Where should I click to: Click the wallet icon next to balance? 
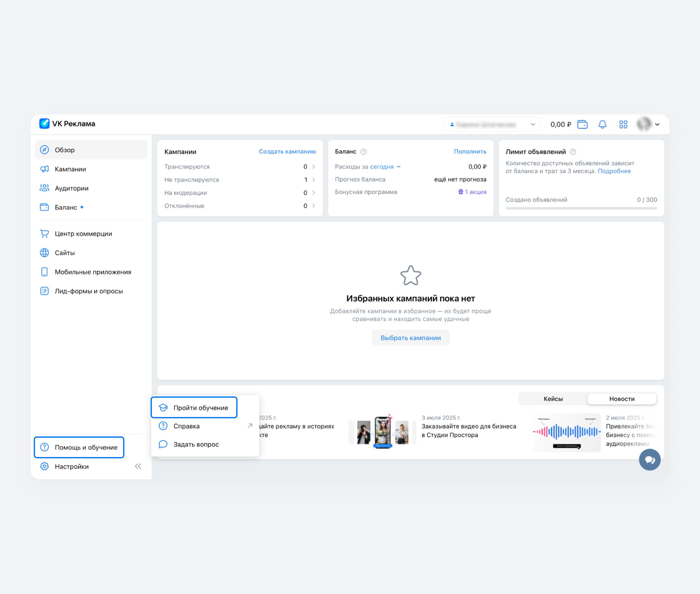(x=582, y=124)
